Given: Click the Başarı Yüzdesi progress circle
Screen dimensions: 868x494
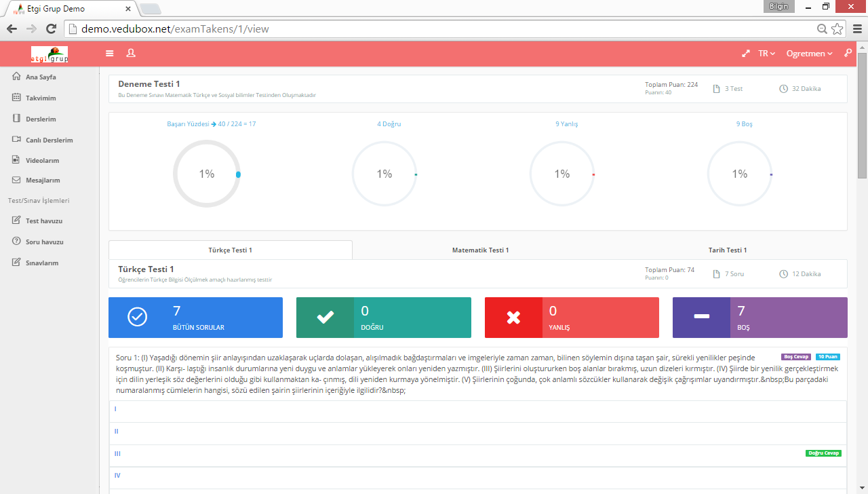Looking at the screenshot, I should click(x=207, y=174).
